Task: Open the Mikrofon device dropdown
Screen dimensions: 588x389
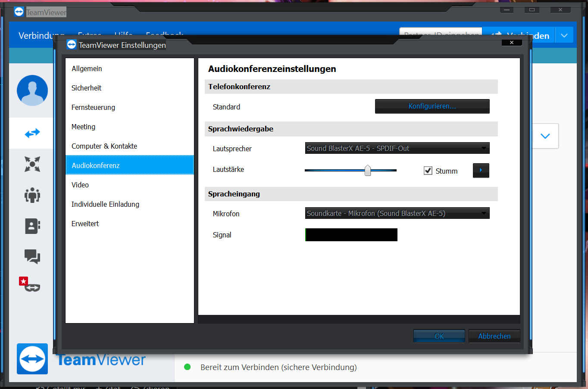Action: click(x=397, y=213)
